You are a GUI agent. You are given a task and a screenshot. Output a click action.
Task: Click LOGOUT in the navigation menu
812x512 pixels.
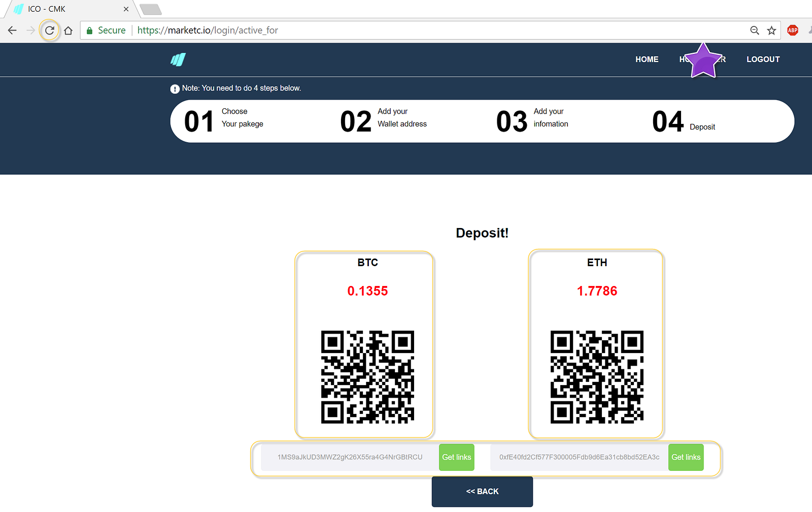(763, 59)
